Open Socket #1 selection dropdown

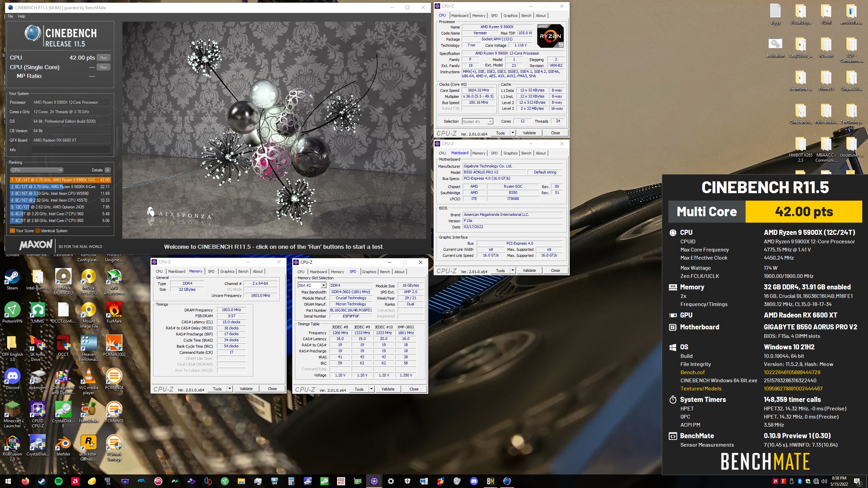pos(477,122)
